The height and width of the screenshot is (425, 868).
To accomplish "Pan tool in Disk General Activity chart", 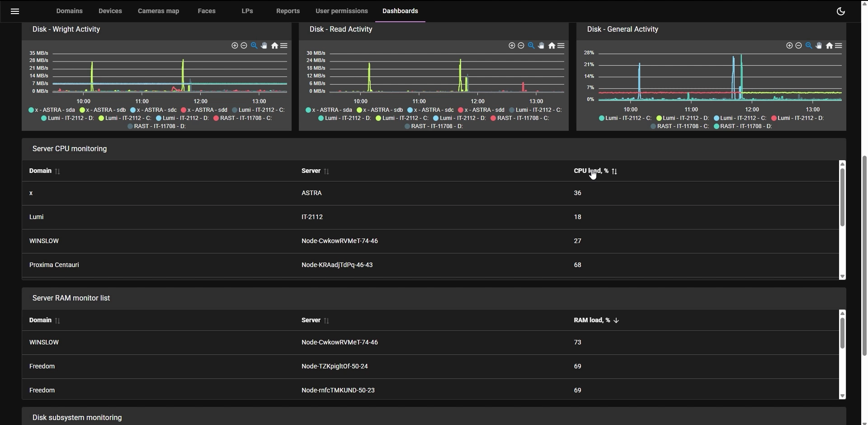I will [x=819, y=46].
